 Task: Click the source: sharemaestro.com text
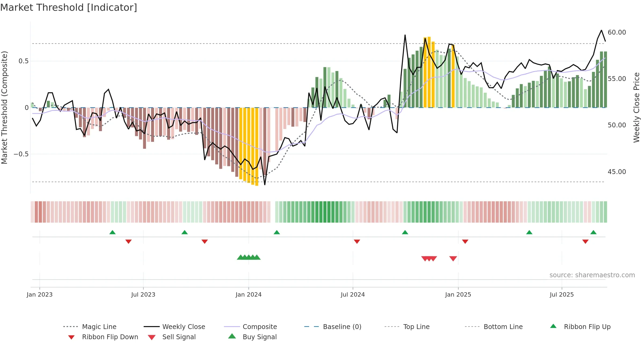click(x=592, y=275)
